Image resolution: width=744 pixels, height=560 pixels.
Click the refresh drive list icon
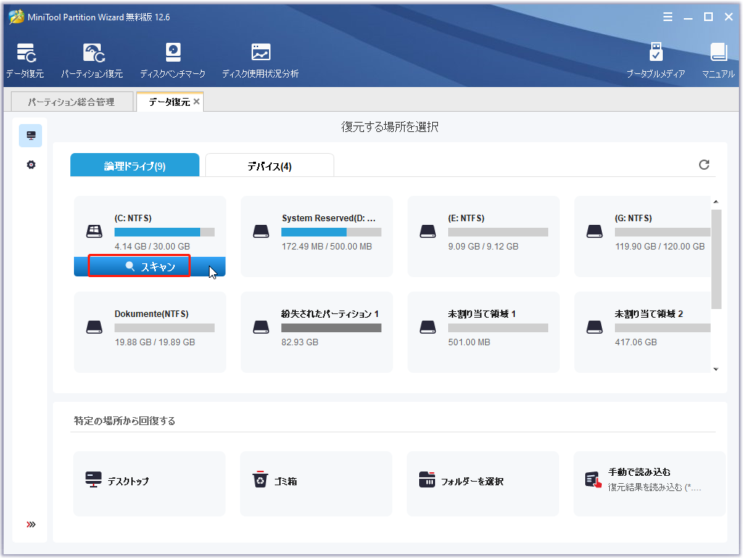[x=704, y=165]
